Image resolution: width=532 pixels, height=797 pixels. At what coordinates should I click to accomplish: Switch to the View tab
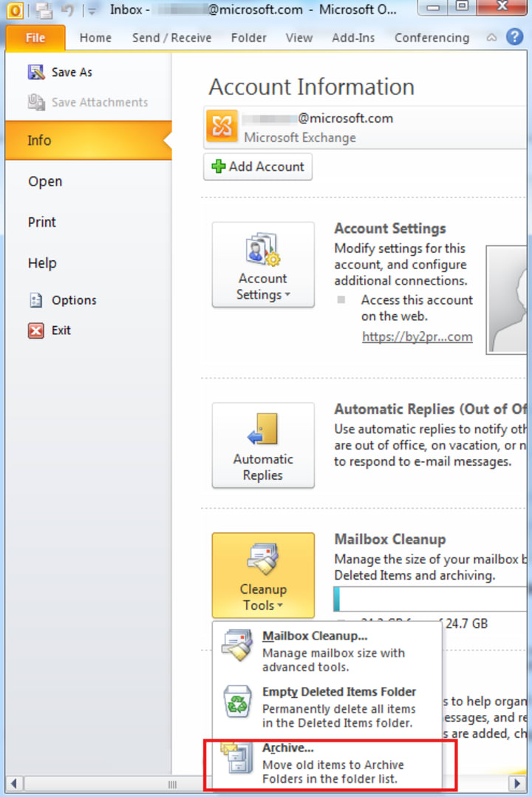[299, 38]
